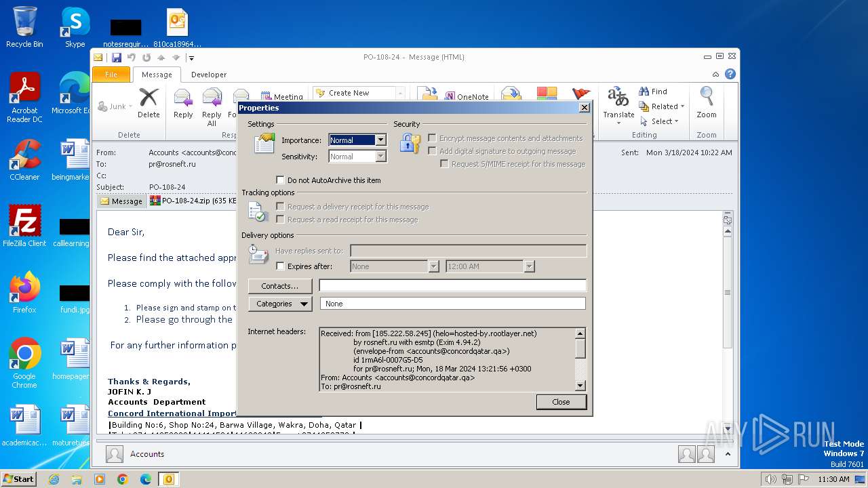This screenshot has height=488, width=868.
Task: Open Google Chrome from the taskbar
Action: click(x=123, y=479)
